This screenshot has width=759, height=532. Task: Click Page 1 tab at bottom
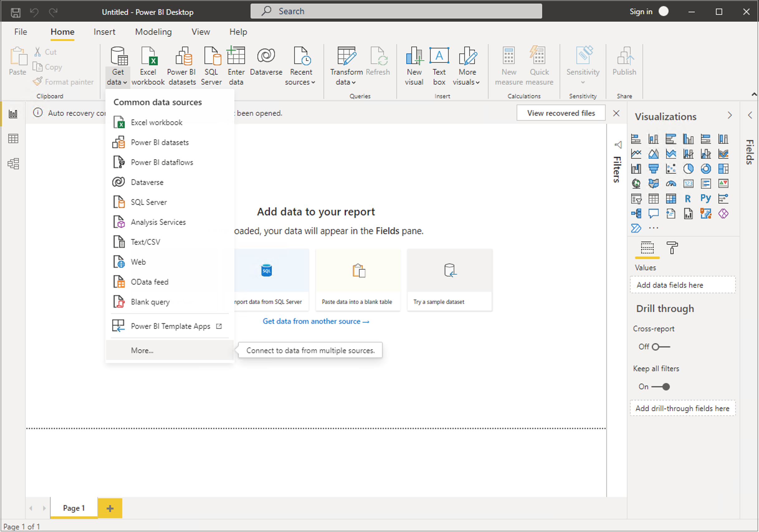point(74,508)
